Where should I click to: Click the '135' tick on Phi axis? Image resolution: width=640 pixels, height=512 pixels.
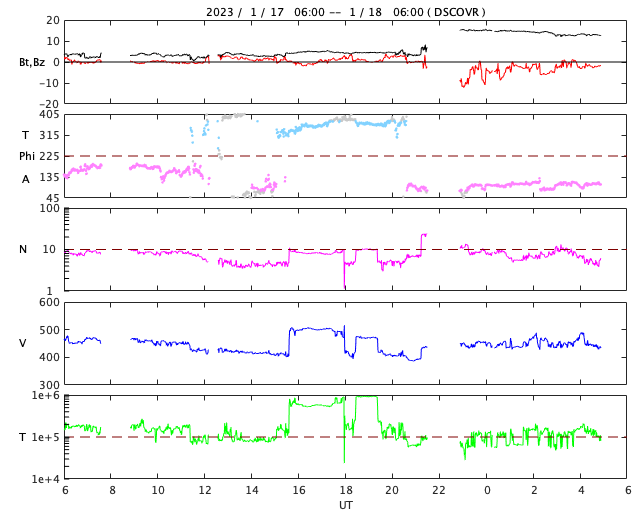pos(49,177)
